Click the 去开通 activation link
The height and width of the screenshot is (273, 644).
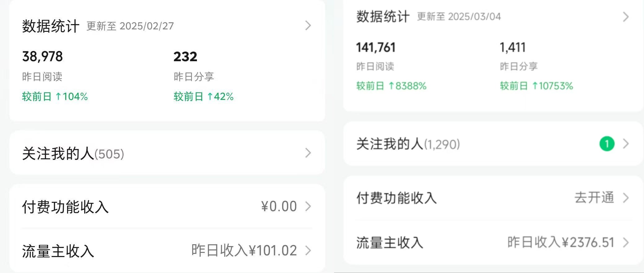[594, 198]
